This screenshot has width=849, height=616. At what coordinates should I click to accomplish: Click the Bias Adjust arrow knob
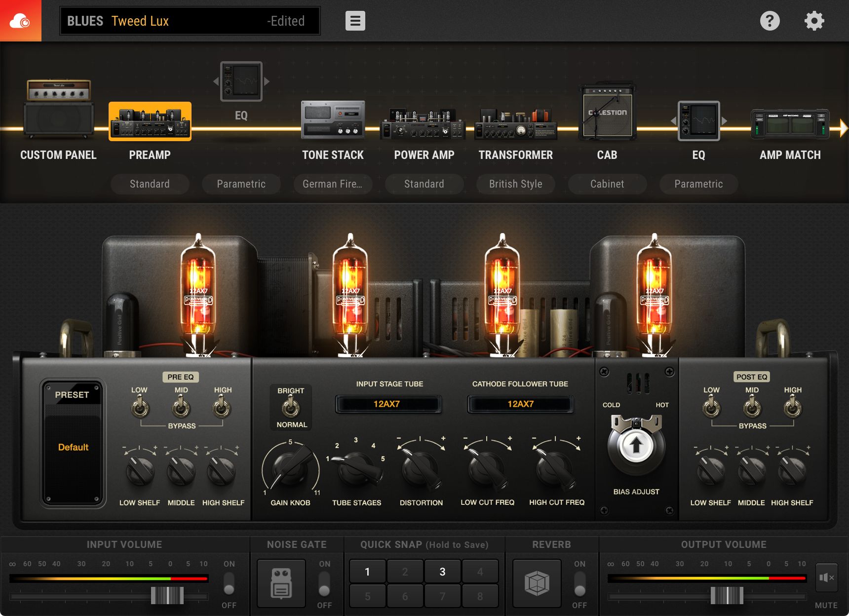pyautogui.click(x=636, y=446)
